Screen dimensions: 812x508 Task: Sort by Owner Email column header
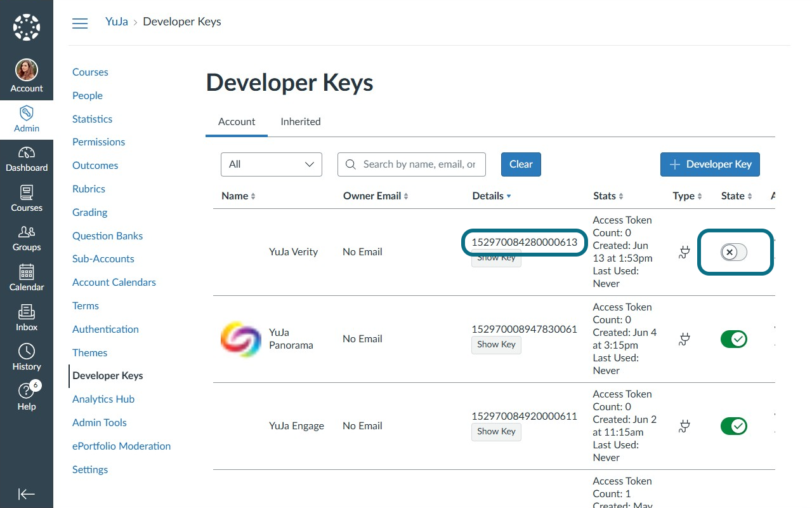[376, 196]
